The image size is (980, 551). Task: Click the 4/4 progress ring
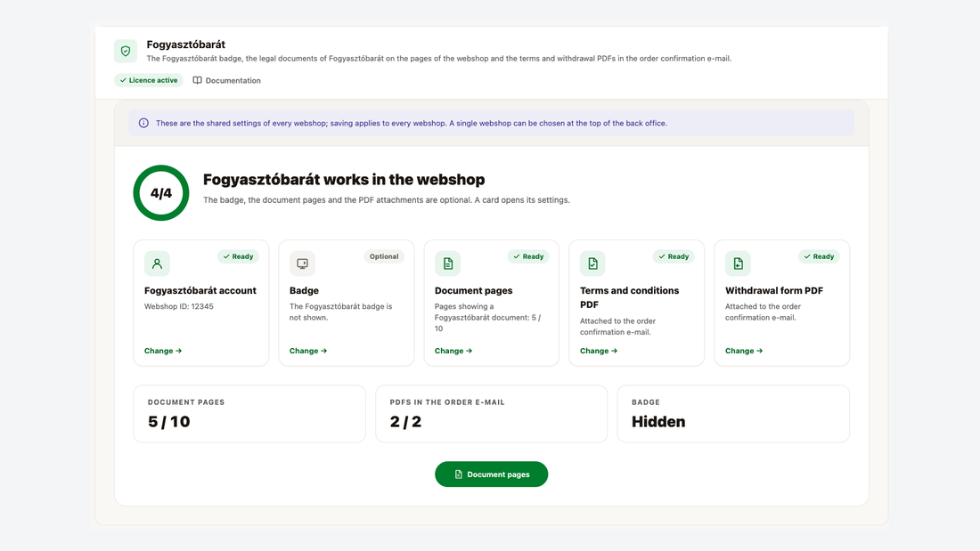pos(161,193)
